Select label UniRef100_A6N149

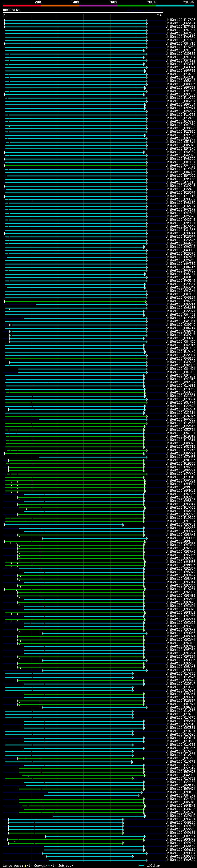(x=180, y=785)
